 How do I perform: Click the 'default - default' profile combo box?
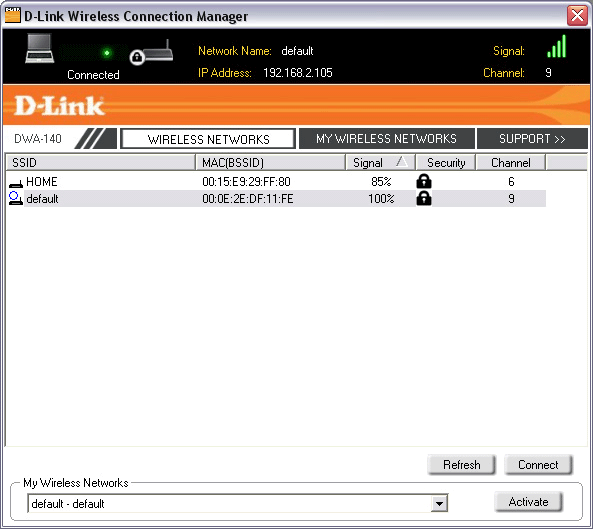click(x=238, y=504)
